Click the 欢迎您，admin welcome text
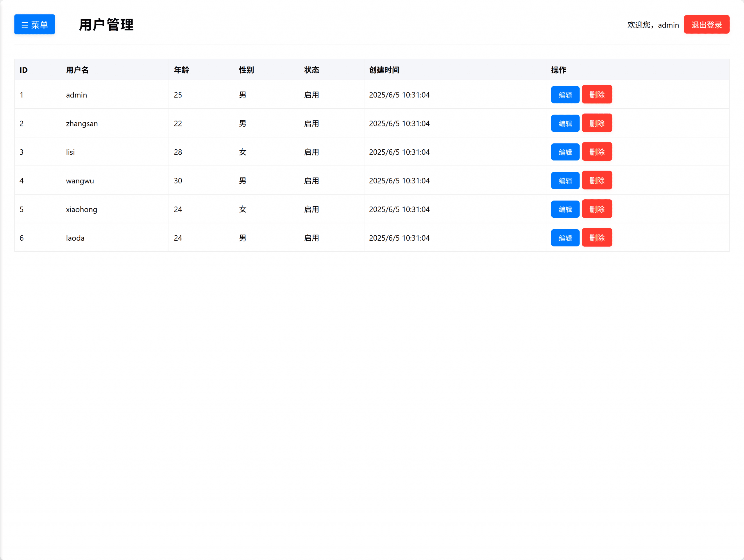 [x=653, y=24]
